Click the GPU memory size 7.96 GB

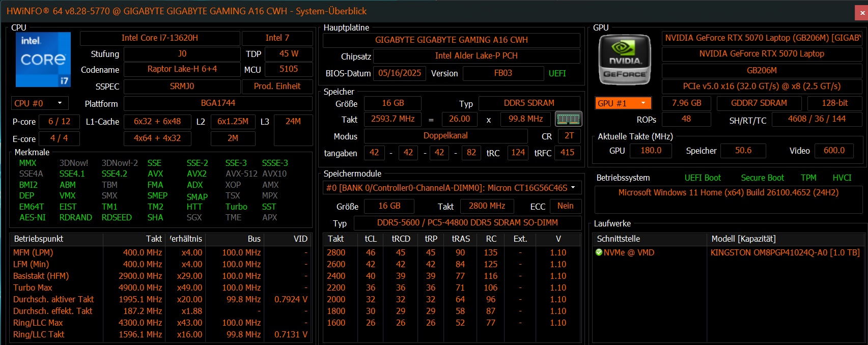coord(686,103)
